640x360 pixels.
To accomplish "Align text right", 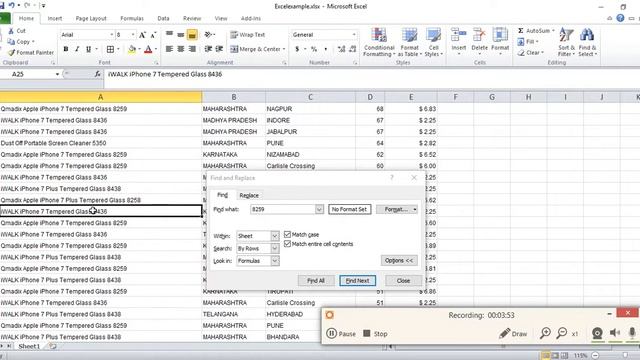I will pos(192,49).
